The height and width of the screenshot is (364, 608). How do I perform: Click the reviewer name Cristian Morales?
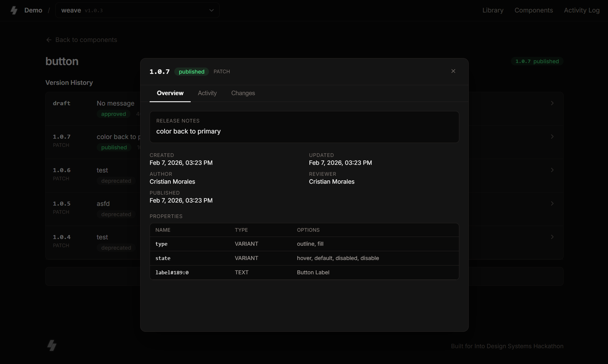click(x=332, y=182)
